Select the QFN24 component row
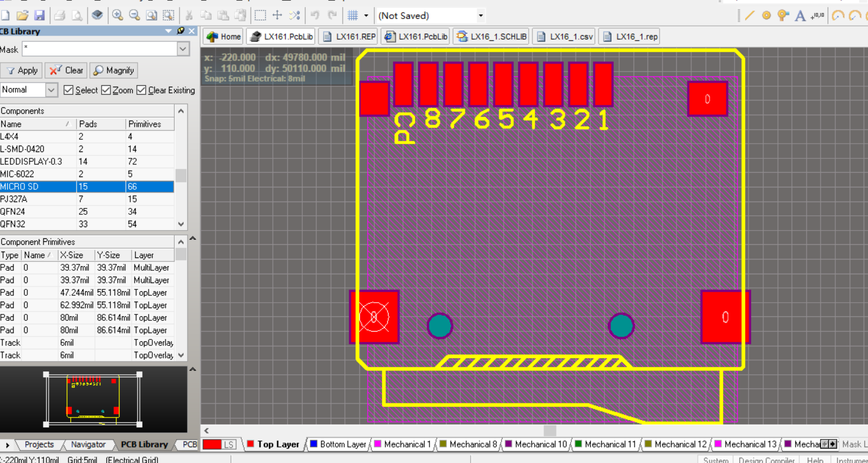 (87, 211)
